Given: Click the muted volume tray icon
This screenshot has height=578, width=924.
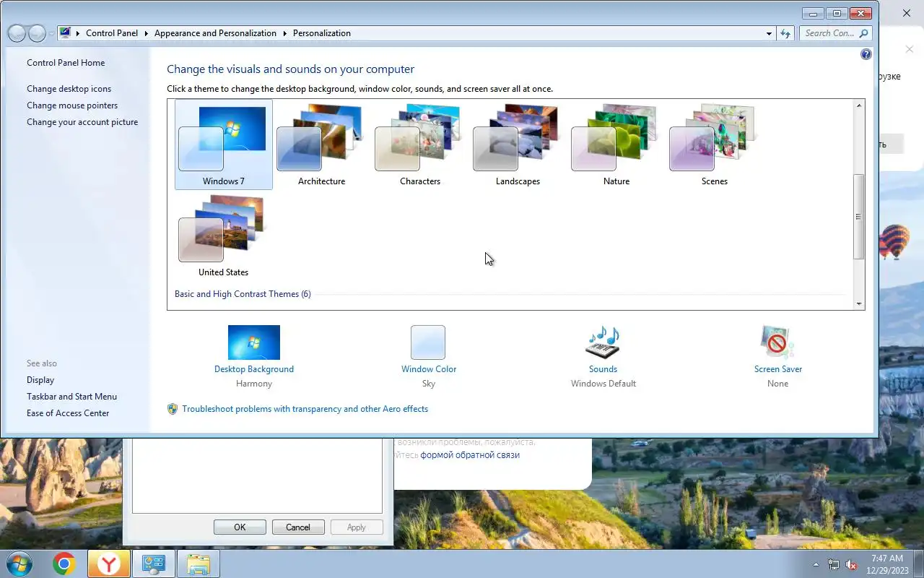Looking at the screenshot, I should pos(852,564).
